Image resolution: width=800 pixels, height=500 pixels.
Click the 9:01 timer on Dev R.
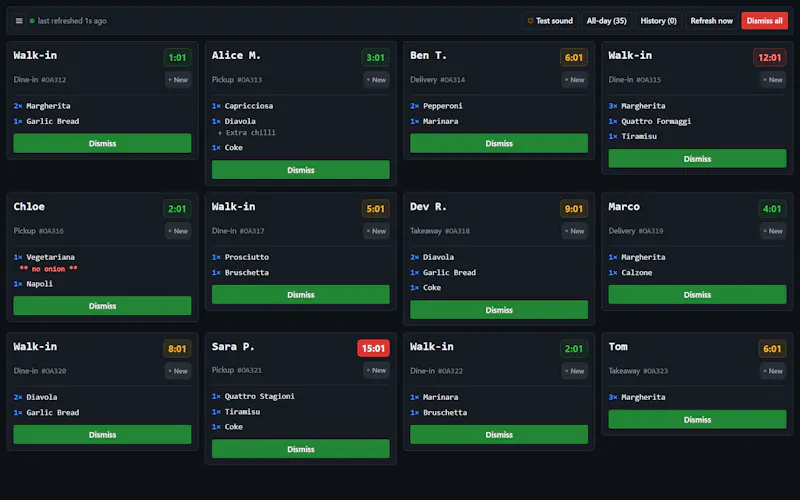coord(573,209)
